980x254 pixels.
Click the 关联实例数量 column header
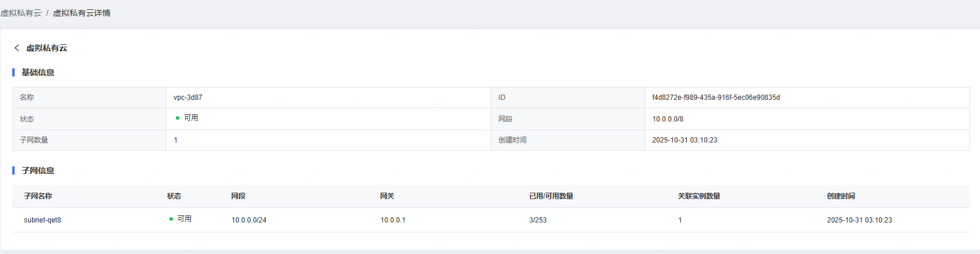pyautogui.click(x=699, y=196)
